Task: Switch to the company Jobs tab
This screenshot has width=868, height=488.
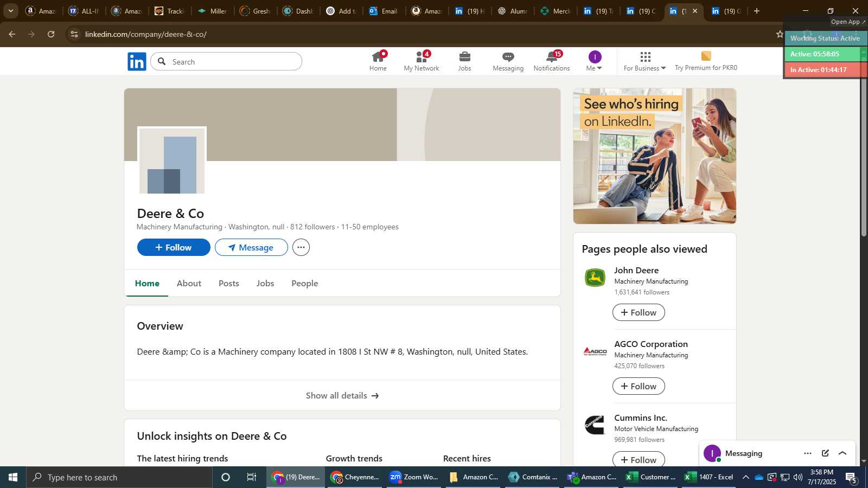Action: pos(265,283)
